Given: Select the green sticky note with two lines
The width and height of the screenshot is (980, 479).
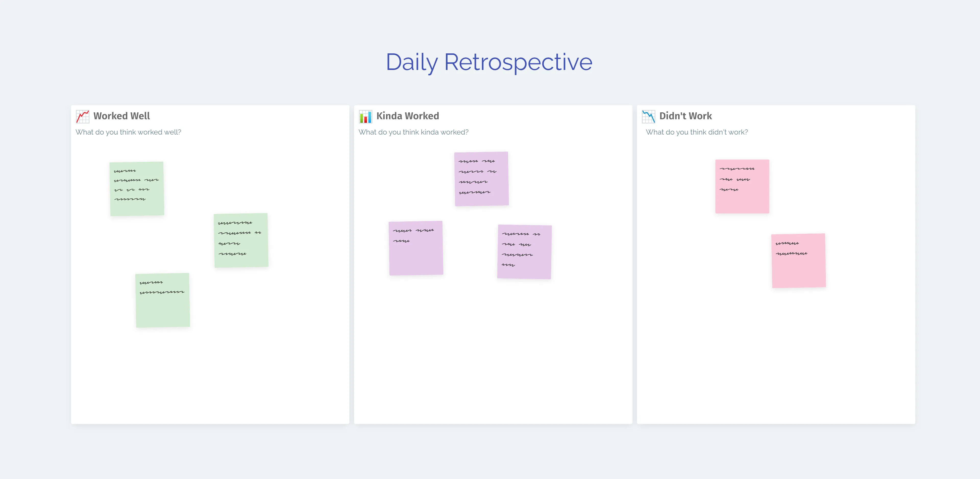Looking at the screenshot, I should click(x=163, y=300).
